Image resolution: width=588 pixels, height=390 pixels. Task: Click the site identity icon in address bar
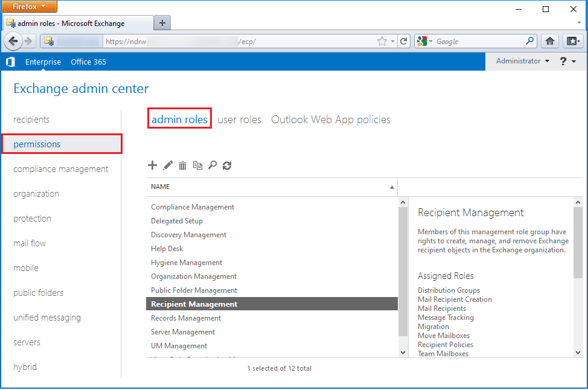coord(49,41)
